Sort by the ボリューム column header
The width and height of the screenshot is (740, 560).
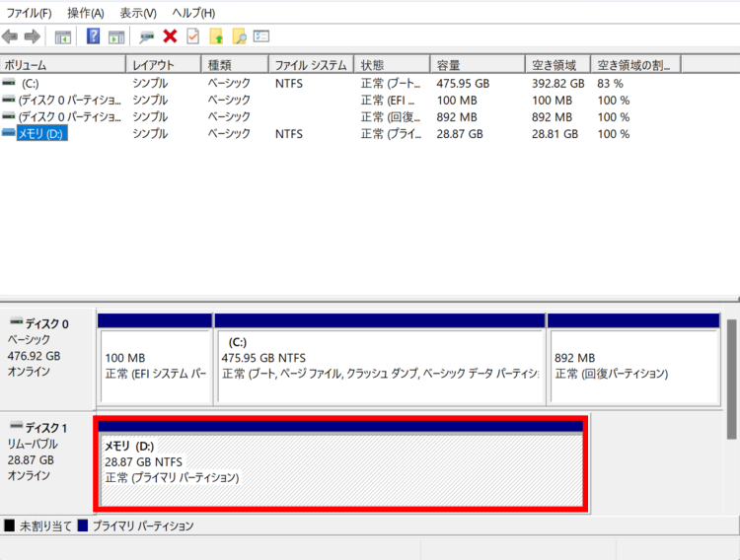coord(63,65)
